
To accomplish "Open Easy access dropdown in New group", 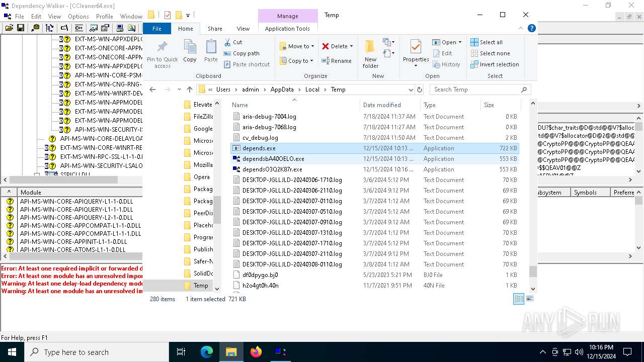I will pos(388,53).
